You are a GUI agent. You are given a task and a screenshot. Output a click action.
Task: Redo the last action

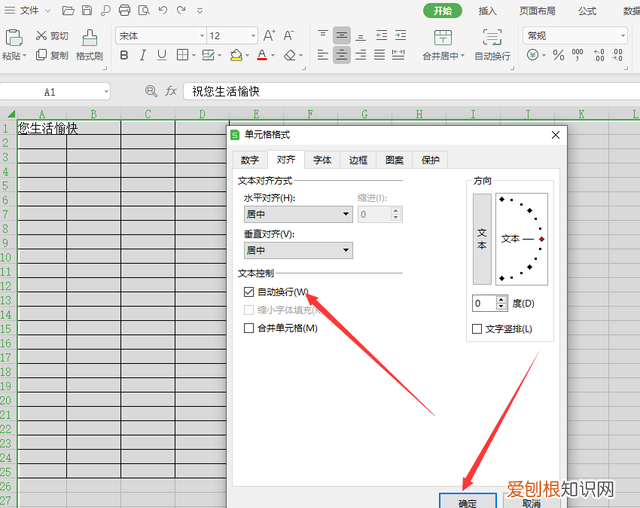[181, 10]
